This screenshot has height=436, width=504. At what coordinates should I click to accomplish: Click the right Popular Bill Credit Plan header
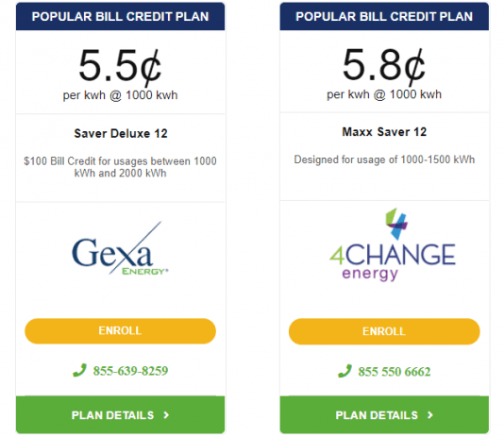tap(384, 16)
